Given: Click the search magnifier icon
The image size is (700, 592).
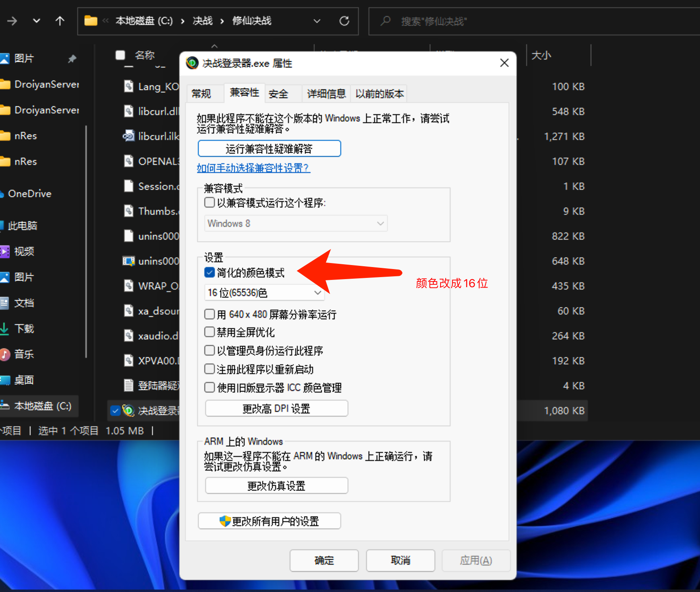Looking at the screenshot, I should tap(385, 21).
